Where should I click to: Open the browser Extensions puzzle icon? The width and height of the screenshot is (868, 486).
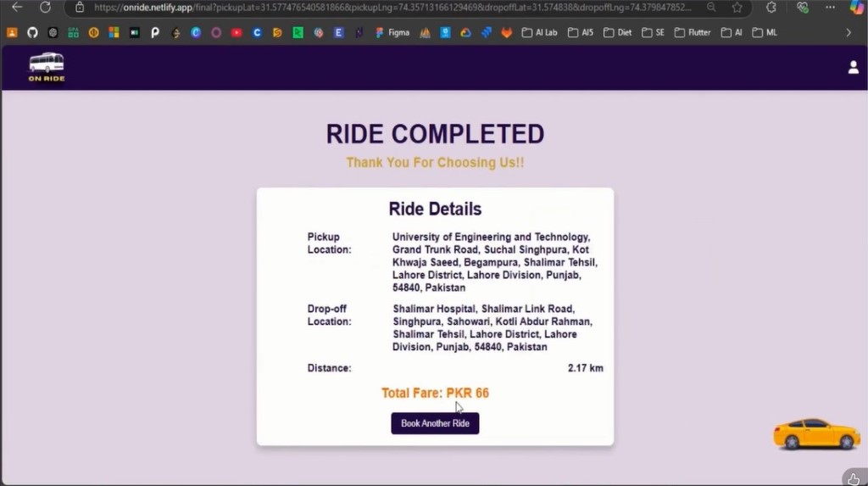[x=771, y=8]
